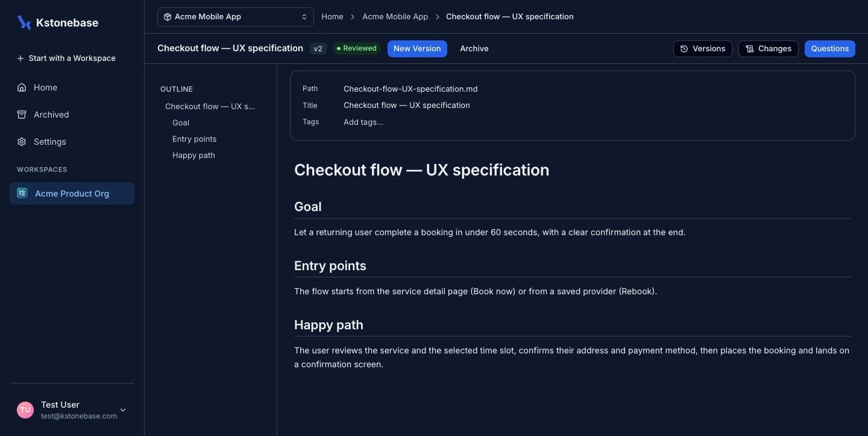Screen dimensions: 868x436
Task: Click the Kstonebase logo icon
Action: (x=24, y=23)
